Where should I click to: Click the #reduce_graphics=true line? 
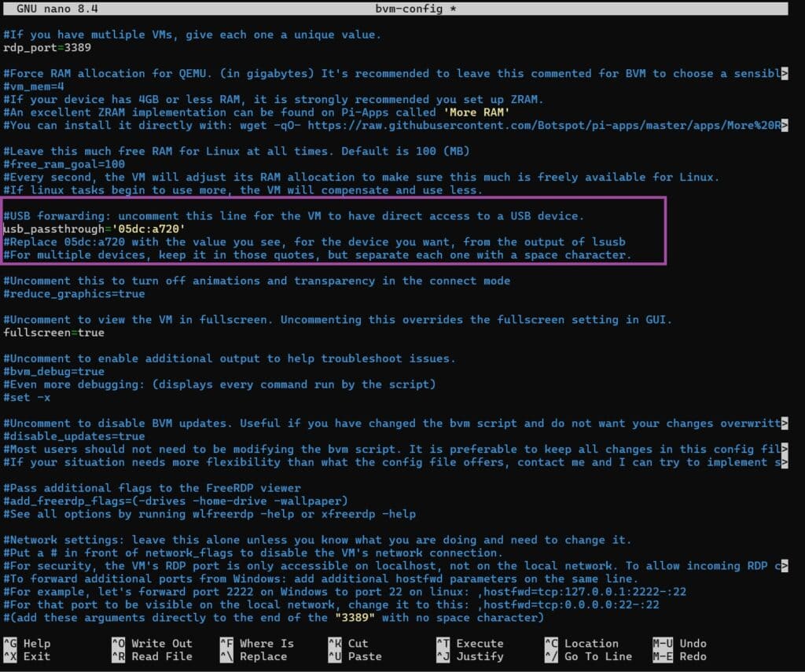[x=74, y=293]
